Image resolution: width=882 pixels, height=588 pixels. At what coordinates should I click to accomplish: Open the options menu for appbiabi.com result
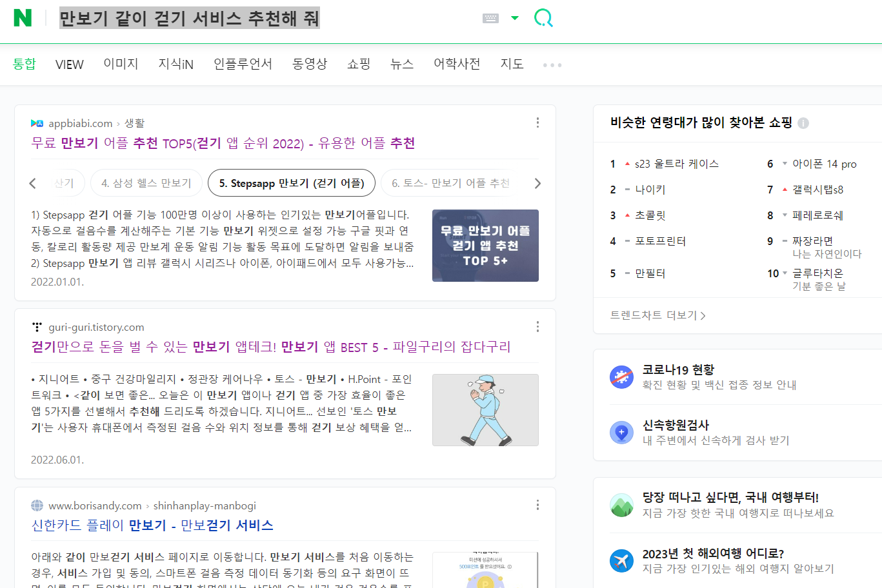537,122
